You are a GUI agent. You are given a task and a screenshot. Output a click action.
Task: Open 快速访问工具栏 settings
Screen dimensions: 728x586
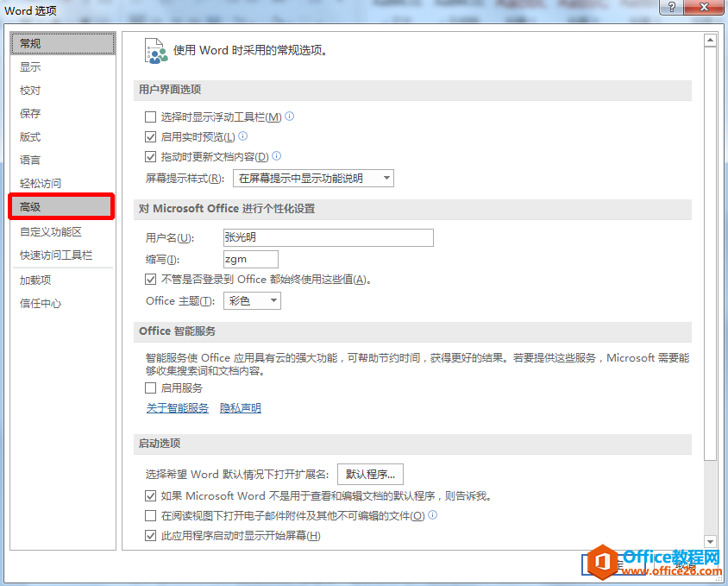tap(63, 255)
